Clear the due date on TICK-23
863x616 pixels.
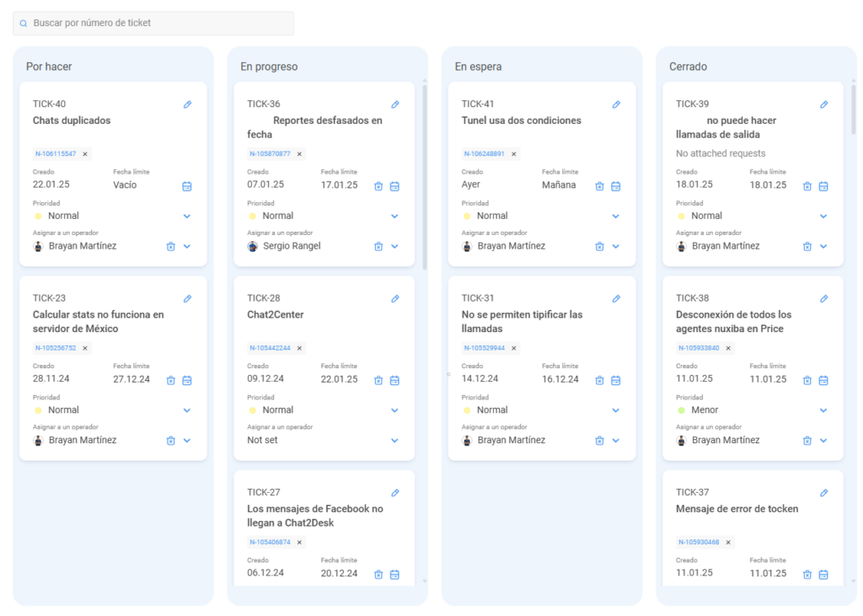pyautogui.click(x=170, y=380)
